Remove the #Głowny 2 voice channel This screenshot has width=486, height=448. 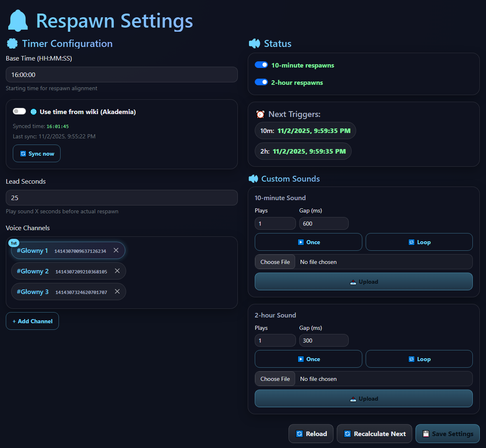click(x=117, y=271)
